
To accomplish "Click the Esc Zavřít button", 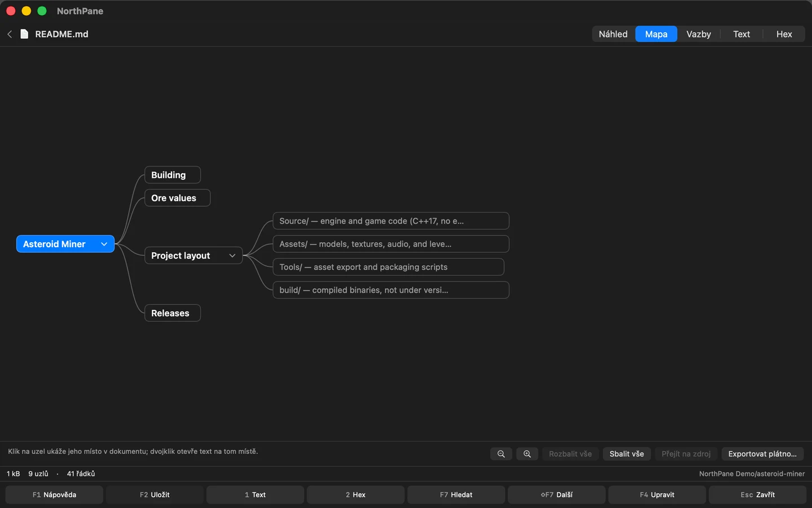I will (757, 495).
